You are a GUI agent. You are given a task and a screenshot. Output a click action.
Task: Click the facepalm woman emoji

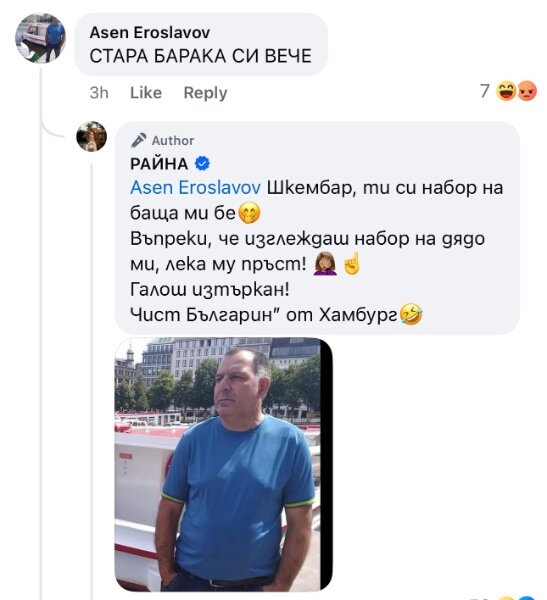[x=325, y=263]
